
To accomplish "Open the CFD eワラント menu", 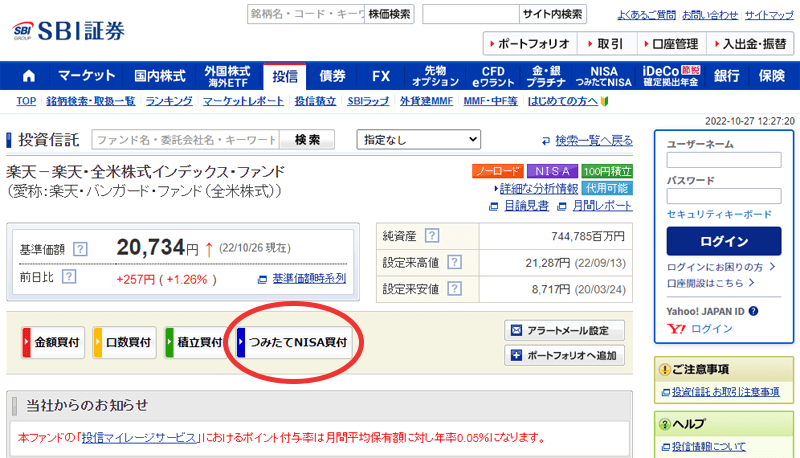I will [493, 76].
